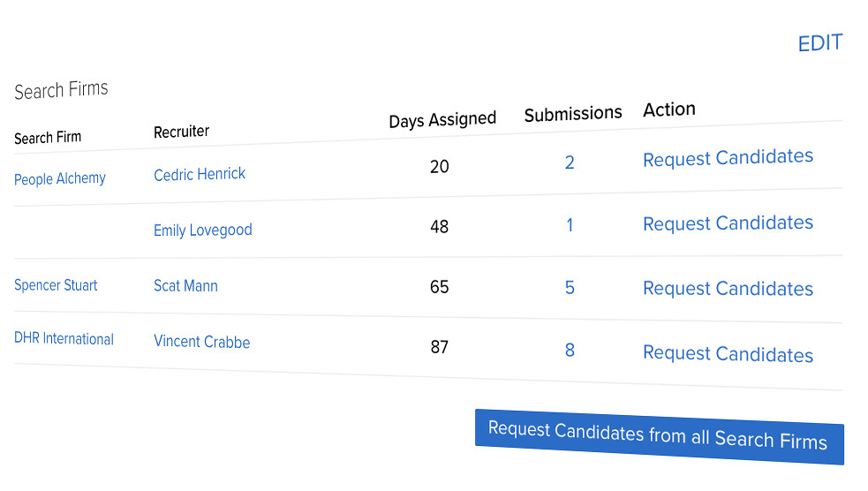The height and width of the screenshot is (491, 868).
Task: Open recruiter Vincent Crabbe's profile
Action: [x=201, y=342]
